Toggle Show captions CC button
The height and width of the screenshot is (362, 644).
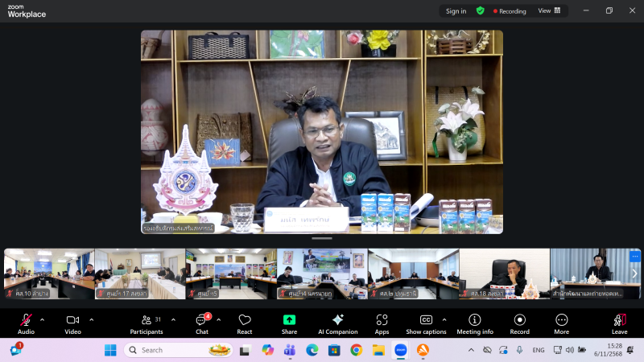(426, 323)
